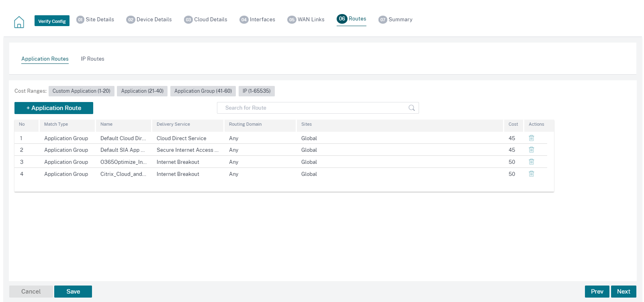
Task: Delete the Citrix_Cloud_and... route
Action: click(531, 174)
